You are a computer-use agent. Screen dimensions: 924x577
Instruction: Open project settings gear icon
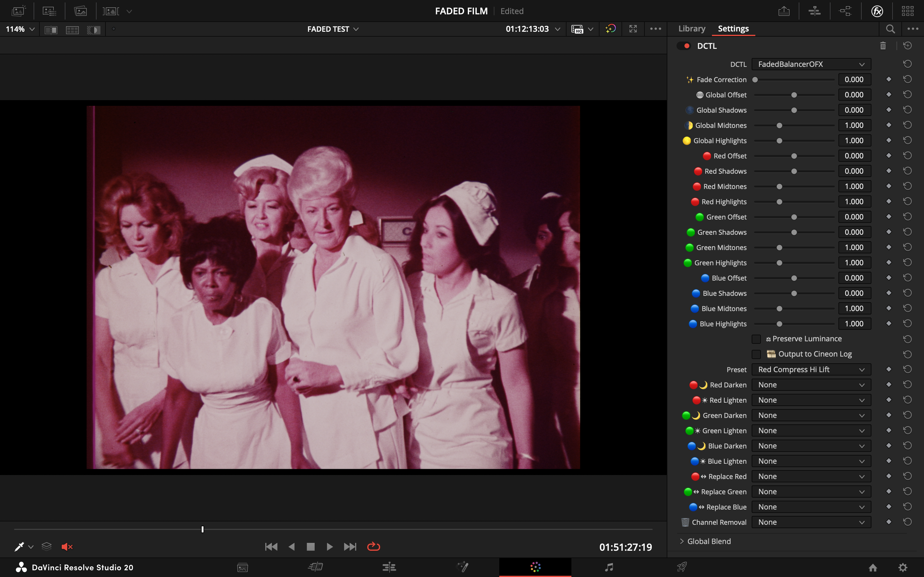903,568
